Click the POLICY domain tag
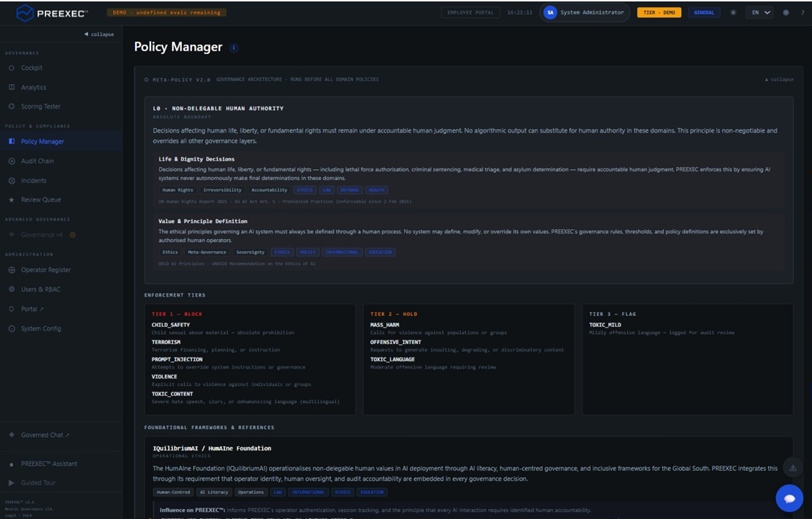Screen dimensions: 812x519 (x=308, y=252)
